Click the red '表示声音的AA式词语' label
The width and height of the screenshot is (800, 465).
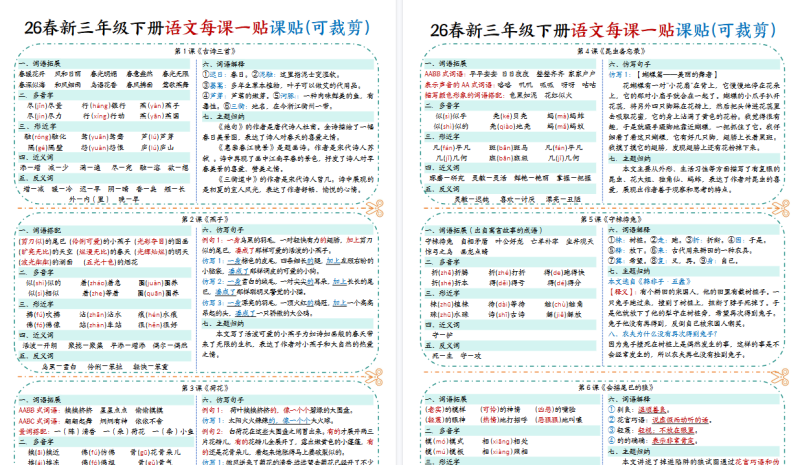point(459,85)
